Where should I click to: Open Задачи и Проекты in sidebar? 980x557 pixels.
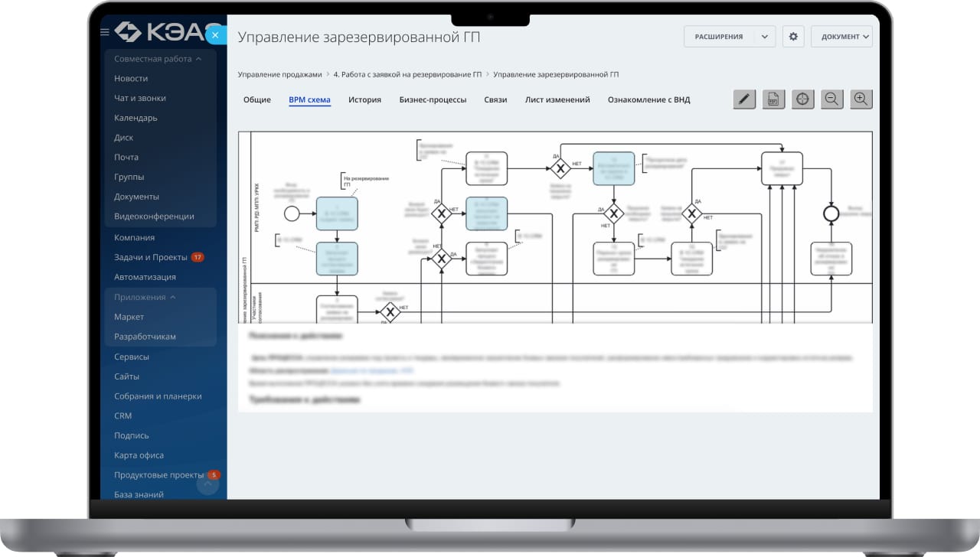tap(151, 258)
